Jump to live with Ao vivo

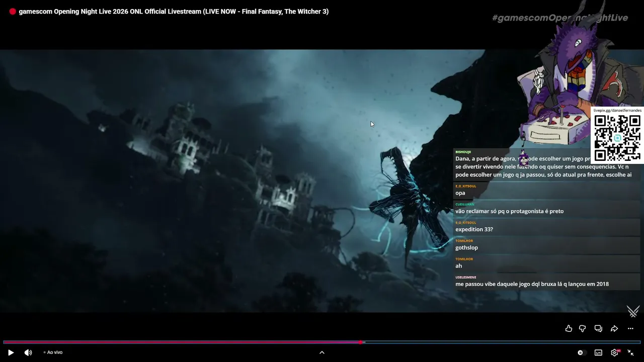[53, 352]
